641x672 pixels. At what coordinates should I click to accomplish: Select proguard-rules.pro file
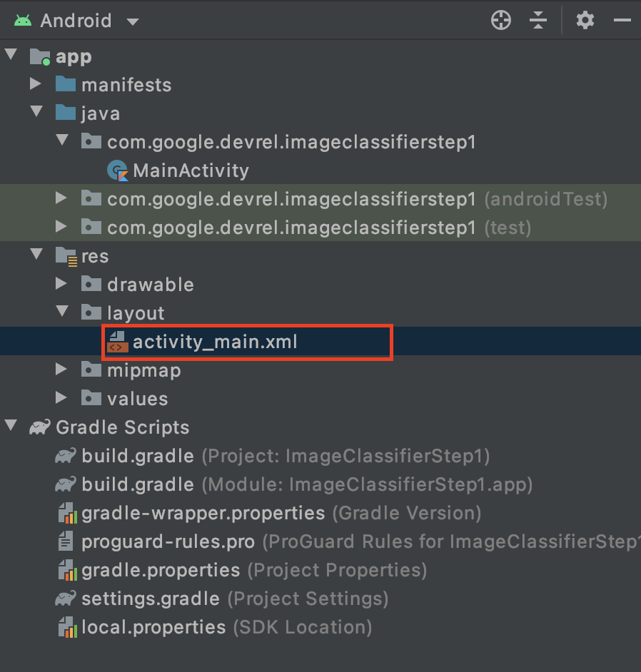tap(168, 541)
